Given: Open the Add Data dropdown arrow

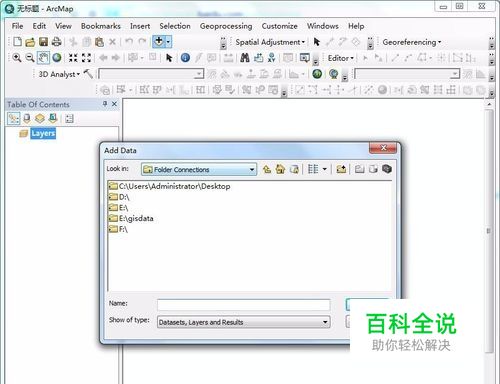Looking at the screenshot, I should tap(168, 42).
